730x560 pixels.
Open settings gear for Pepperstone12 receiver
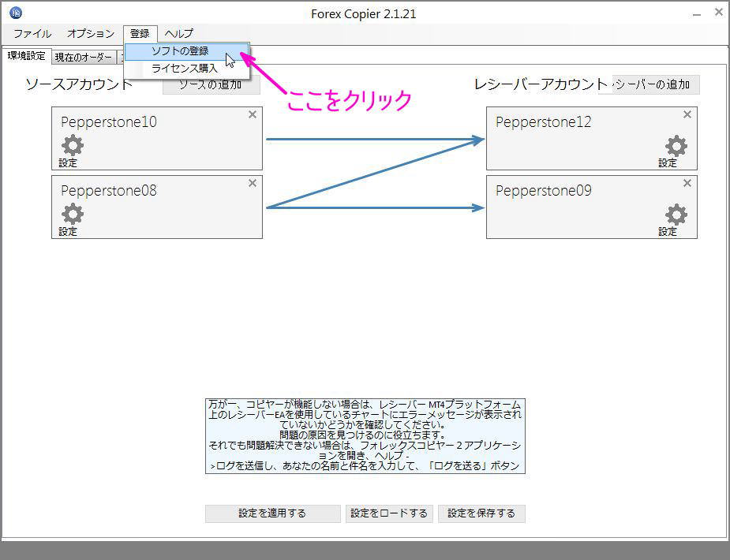tap(677, 146)
